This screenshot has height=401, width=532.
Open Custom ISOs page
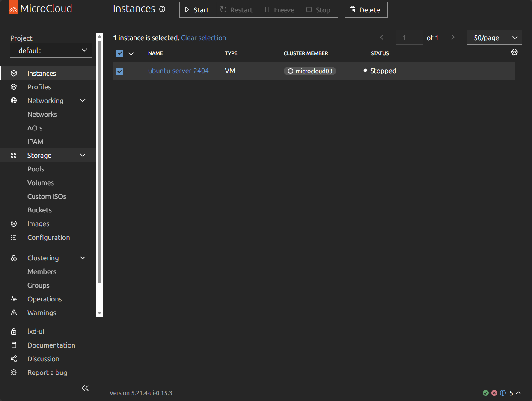click(x=48, y=196)
